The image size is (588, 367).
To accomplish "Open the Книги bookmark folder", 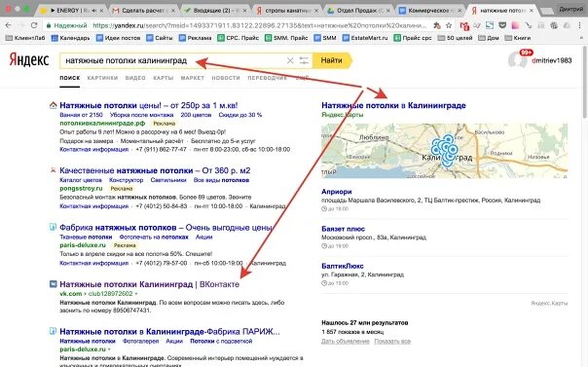I will 518,38.
